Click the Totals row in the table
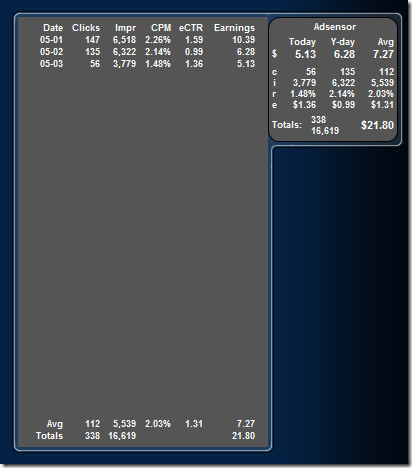This screenshot has width=412, height=468. (146, 436)
